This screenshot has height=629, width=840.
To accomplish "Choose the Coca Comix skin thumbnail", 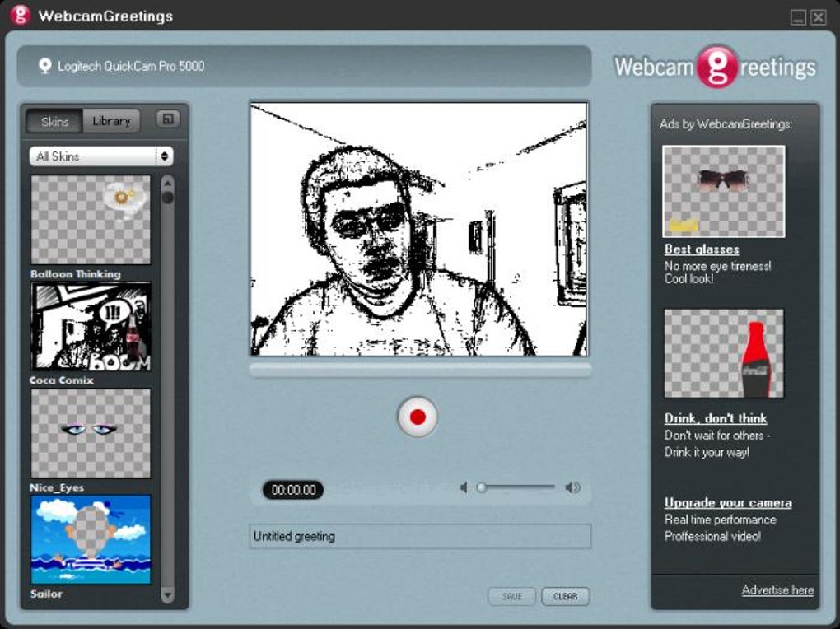I will pos(91,326).
